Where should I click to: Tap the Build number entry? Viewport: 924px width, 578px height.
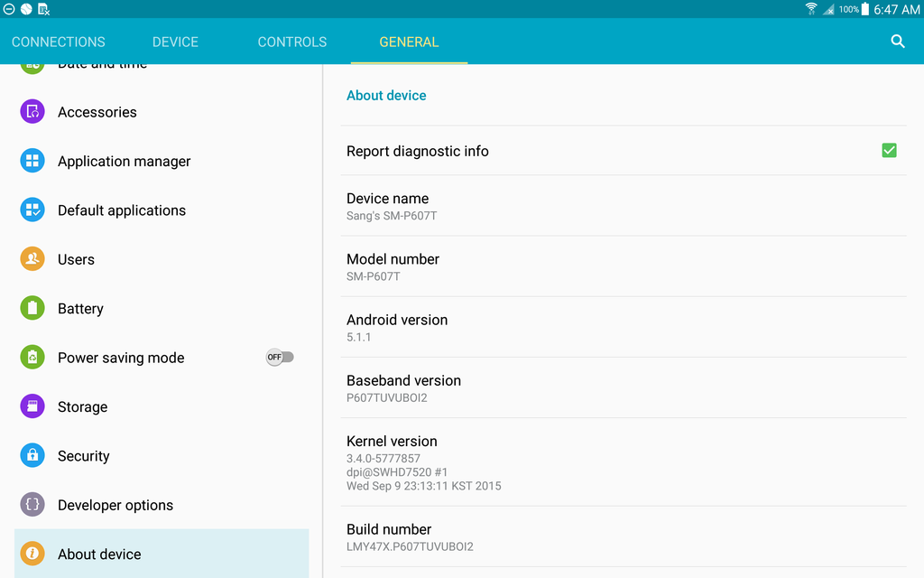click(x=623, y=536)
